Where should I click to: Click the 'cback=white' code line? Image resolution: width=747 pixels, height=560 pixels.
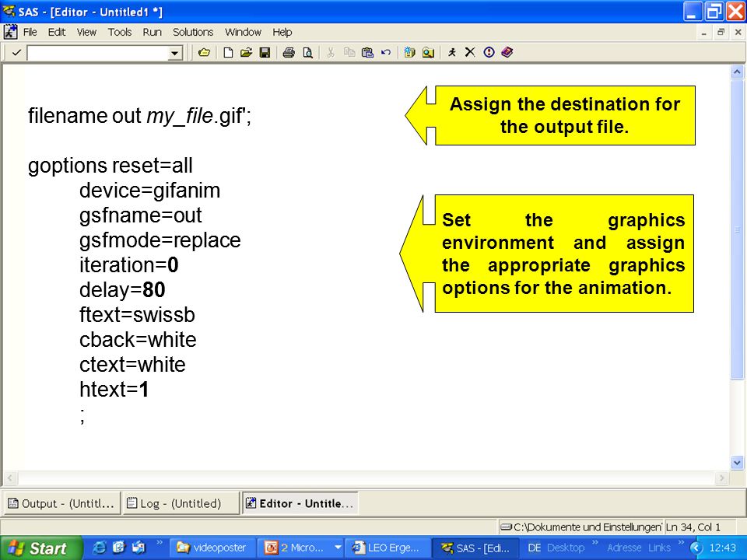[x=138, y=340]
